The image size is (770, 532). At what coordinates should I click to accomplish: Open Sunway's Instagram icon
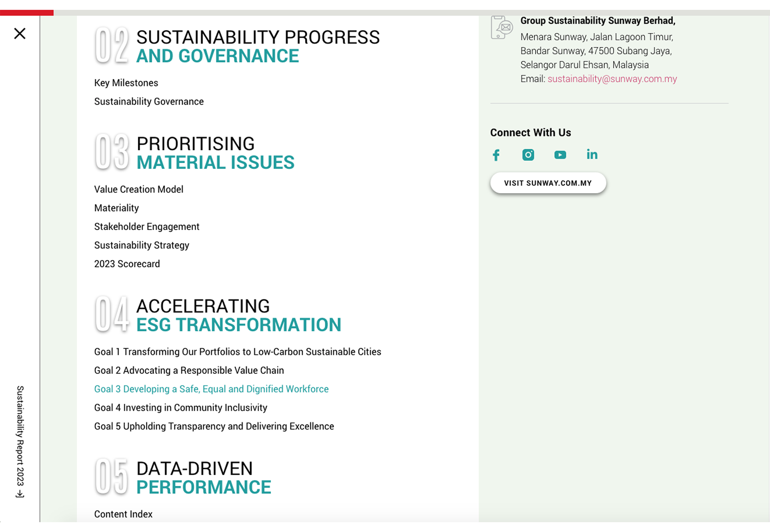[x=528, y=155]
